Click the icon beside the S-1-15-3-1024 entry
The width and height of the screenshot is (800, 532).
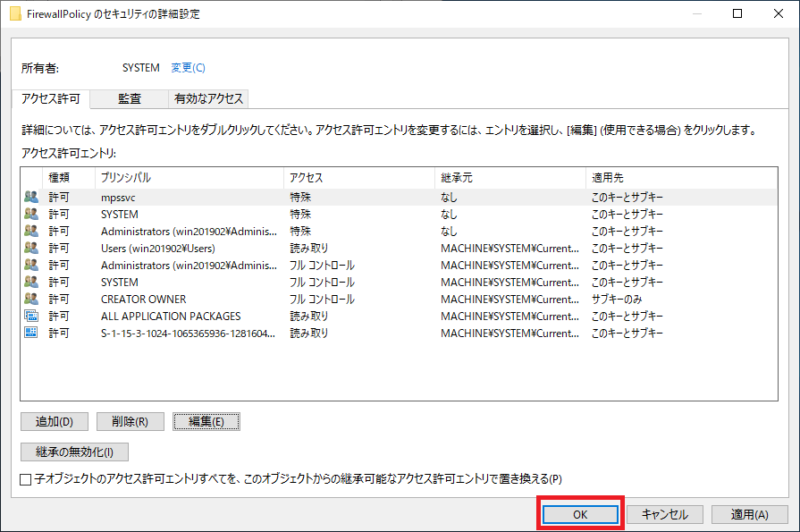31,333
